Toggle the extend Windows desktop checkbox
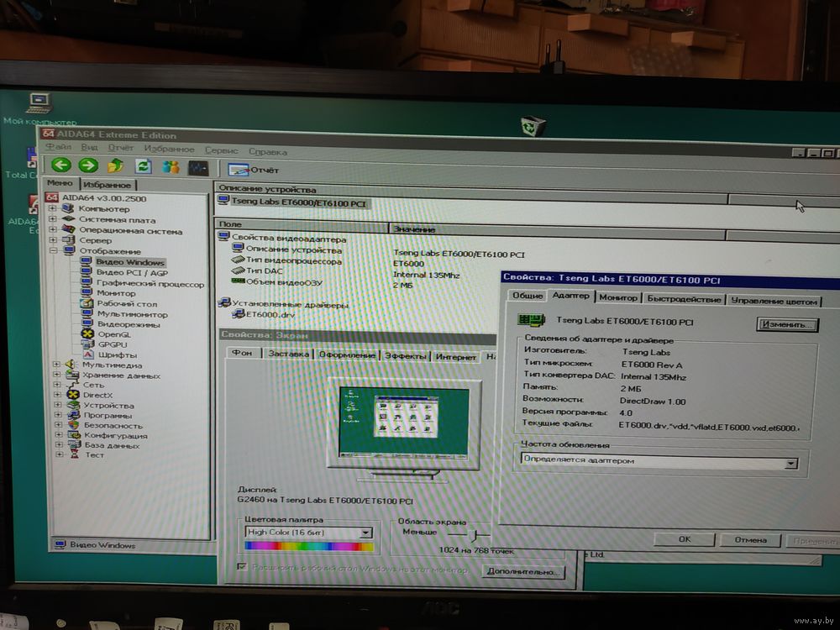The width and height of the screenshot is (840, 630). 242,567
